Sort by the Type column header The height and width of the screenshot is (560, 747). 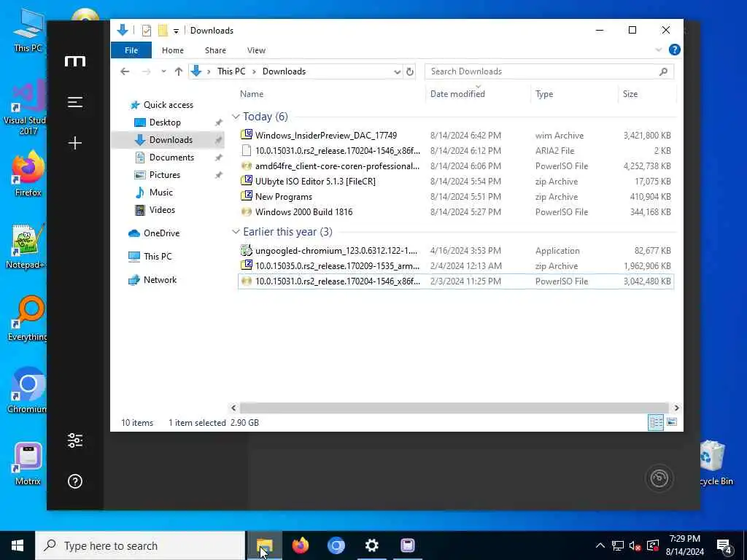(x=574, y=94)
